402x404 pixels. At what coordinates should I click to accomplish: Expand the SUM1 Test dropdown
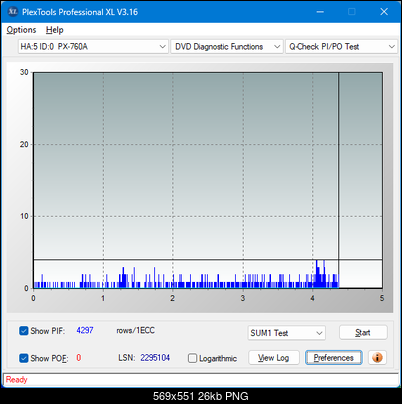point(286,333)
